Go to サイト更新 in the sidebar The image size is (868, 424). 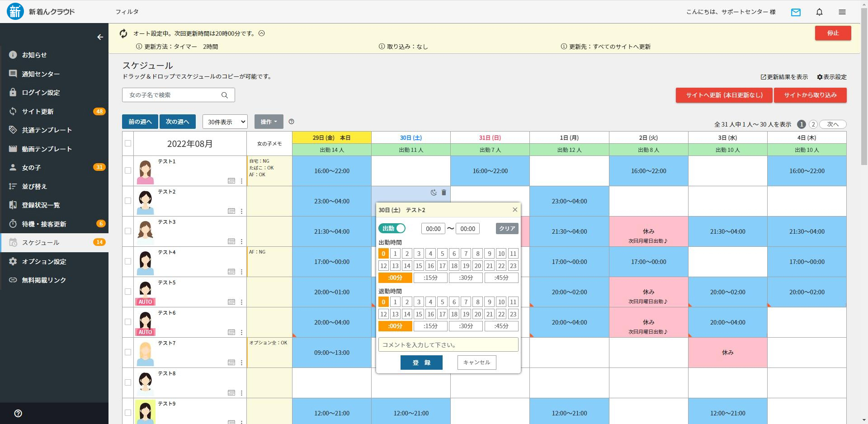pos(38,112)
